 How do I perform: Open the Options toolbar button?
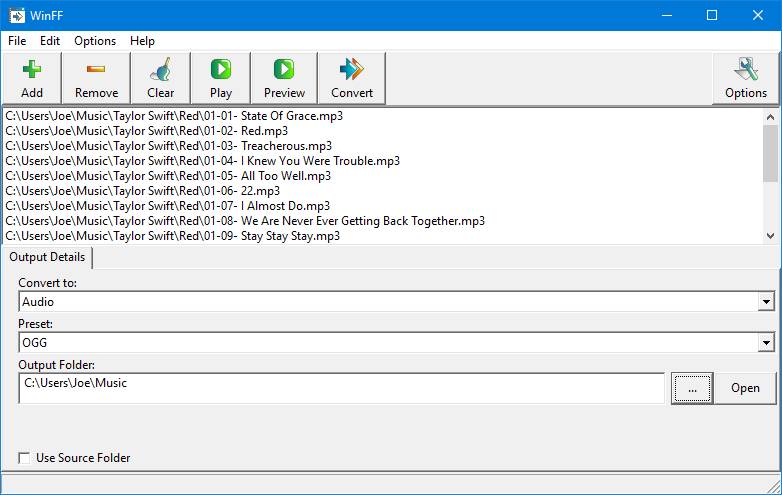point(746,78)
